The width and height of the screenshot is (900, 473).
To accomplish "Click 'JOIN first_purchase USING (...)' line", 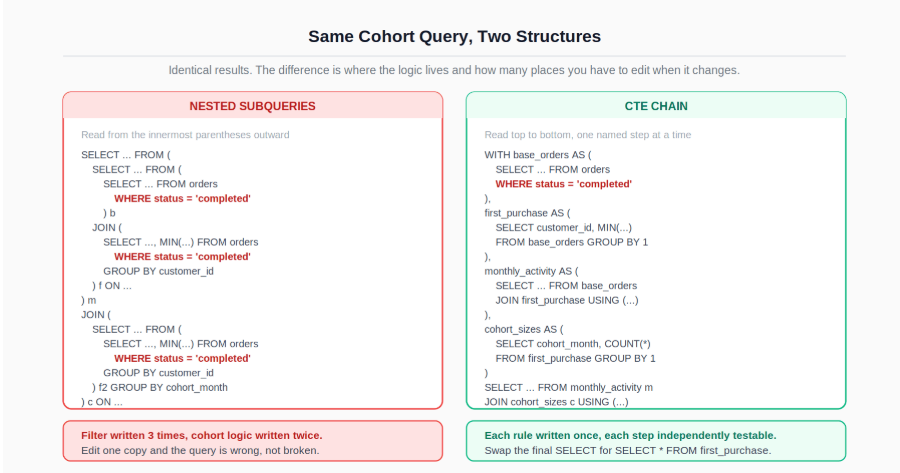I will 567,300.
